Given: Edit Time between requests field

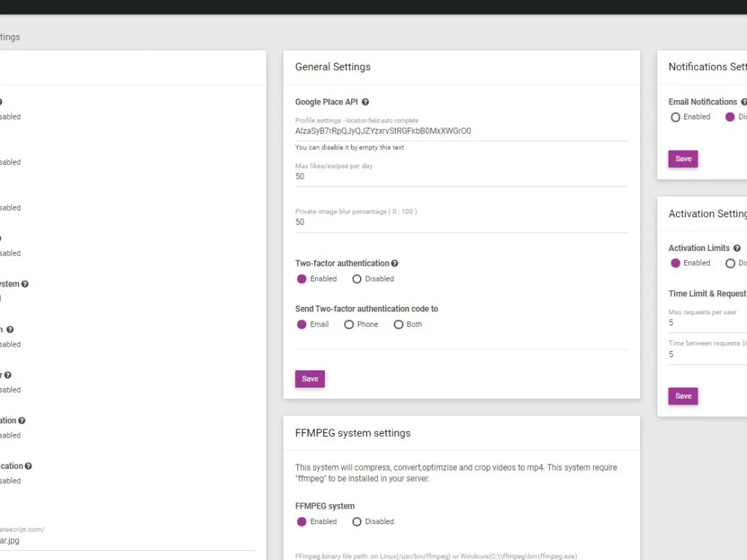Looking at the screenshot, I should 707,355.
